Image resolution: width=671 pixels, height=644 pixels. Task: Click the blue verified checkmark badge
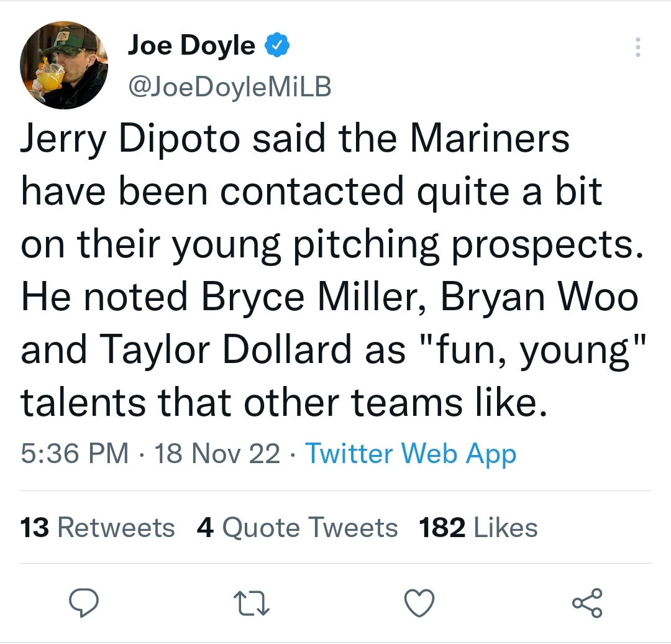[x=278, y=45]
